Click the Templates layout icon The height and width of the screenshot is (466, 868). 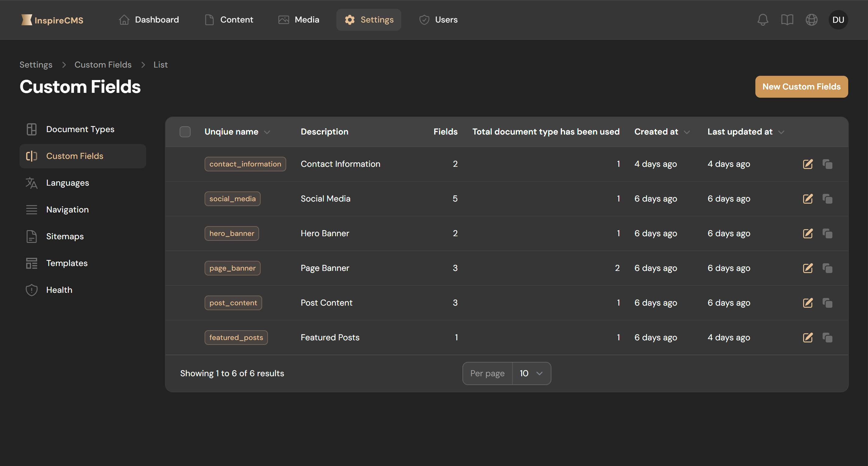(31, 263)
